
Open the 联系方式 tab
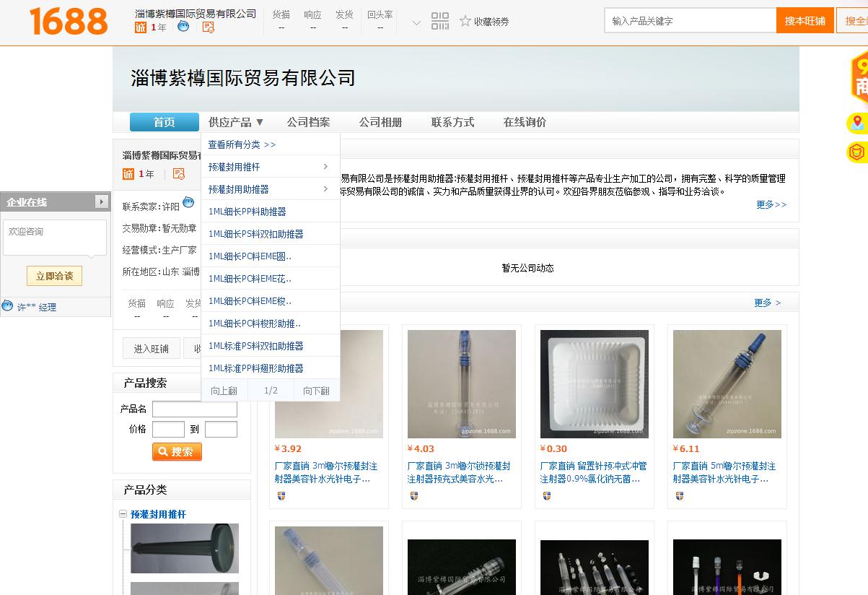click(x=453, y=122)
